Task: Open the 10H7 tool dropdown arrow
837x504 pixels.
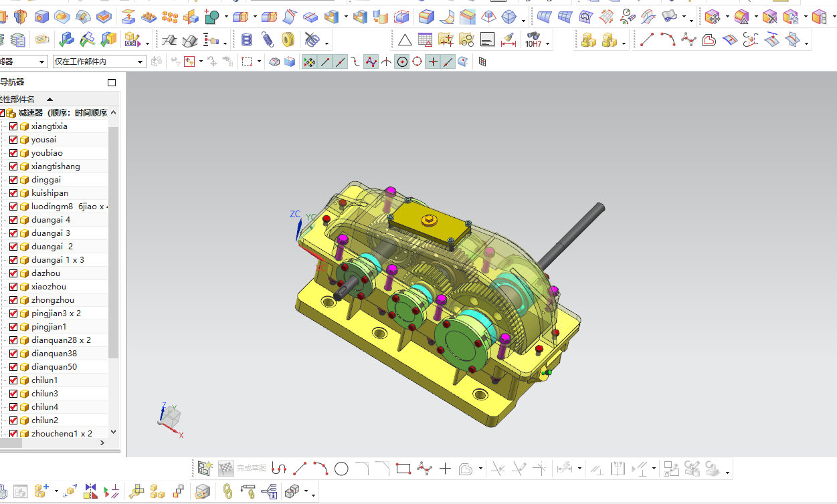Action: coord(548,44)
